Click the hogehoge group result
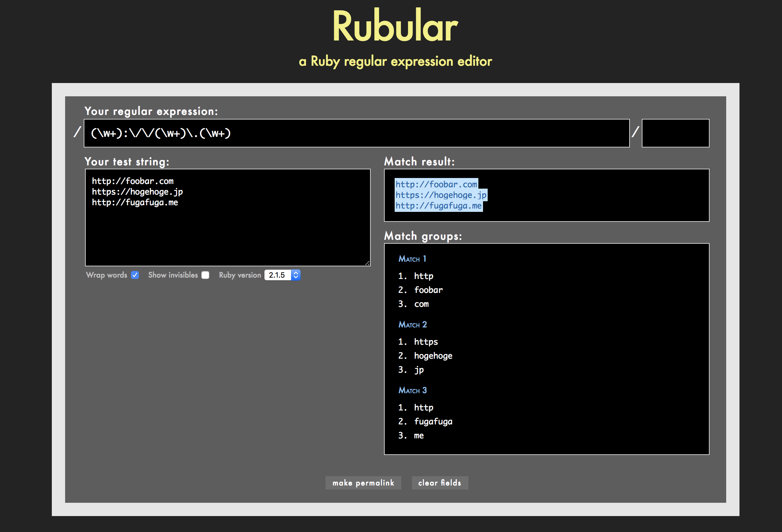Image resolution: width=782 pixels, height=532 pixels. [x=433, y=356]
